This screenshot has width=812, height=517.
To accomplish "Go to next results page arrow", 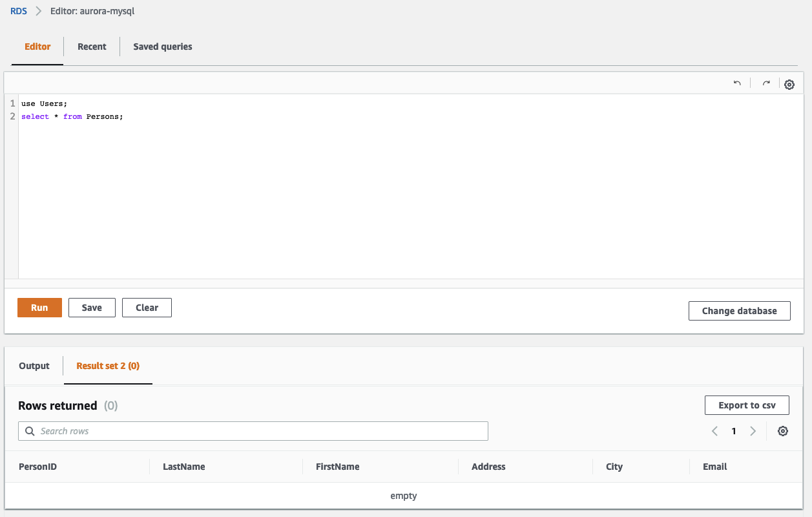I will (x=753, y=431).
